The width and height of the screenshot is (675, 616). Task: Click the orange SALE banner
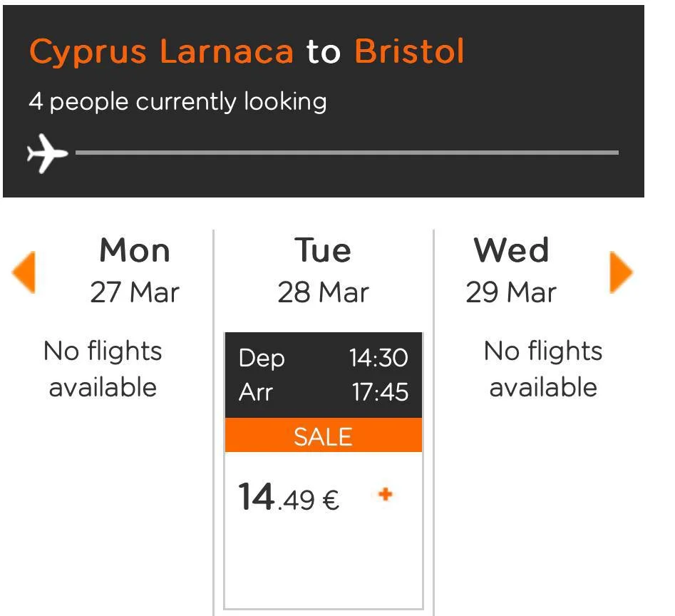tap(323, 436)
